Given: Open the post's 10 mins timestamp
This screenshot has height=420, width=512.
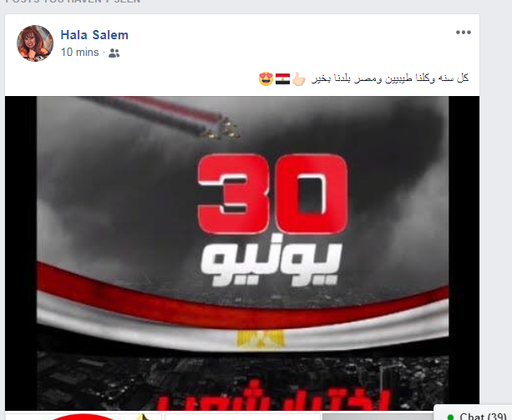Looking at the screenshot, I should tap(79, 53).
